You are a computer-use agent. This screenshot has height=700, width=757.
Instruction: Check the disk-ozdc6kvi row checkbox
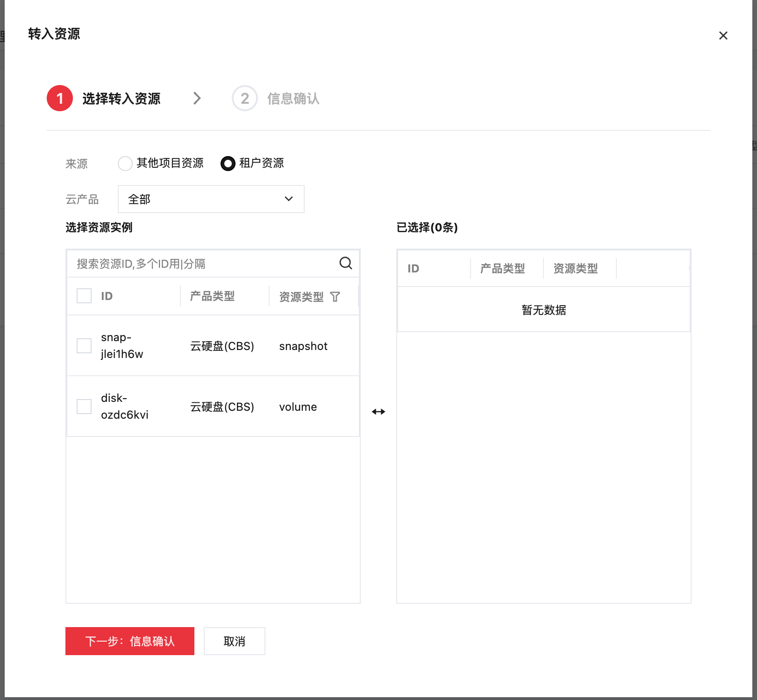84,407
